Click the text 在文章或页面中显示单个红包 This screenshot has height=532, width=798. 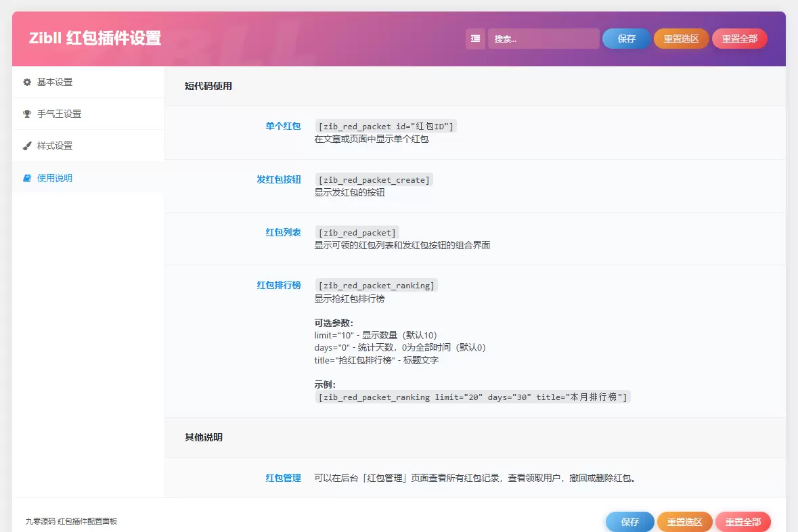pyautogui.click(x=372, y=139)
